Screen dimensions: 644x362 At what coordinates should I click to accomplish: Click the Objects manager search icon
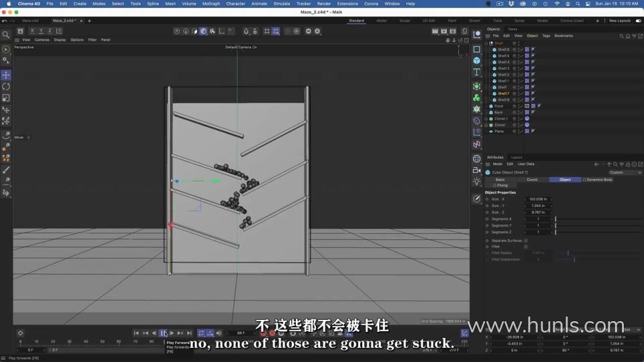click(x=621, y=36)
